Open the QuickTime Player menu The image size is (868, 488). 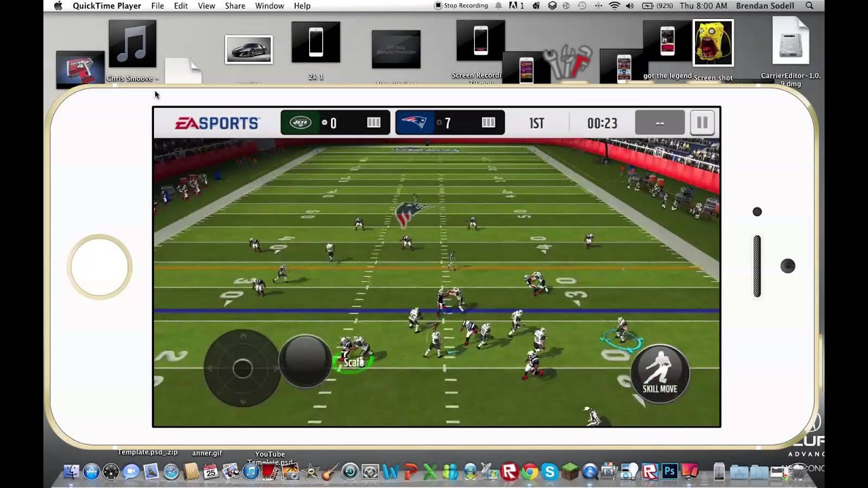106,5
